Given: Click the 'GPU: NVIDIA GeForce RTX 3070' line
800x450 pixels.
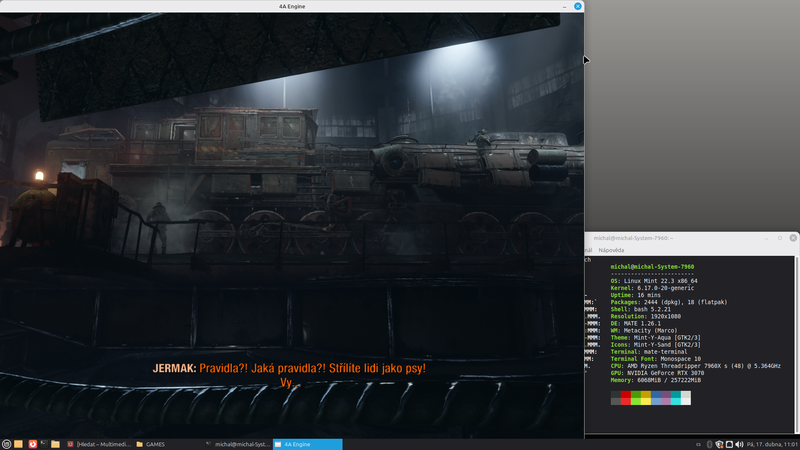Looking at the screenshot, I should point(657,373).
